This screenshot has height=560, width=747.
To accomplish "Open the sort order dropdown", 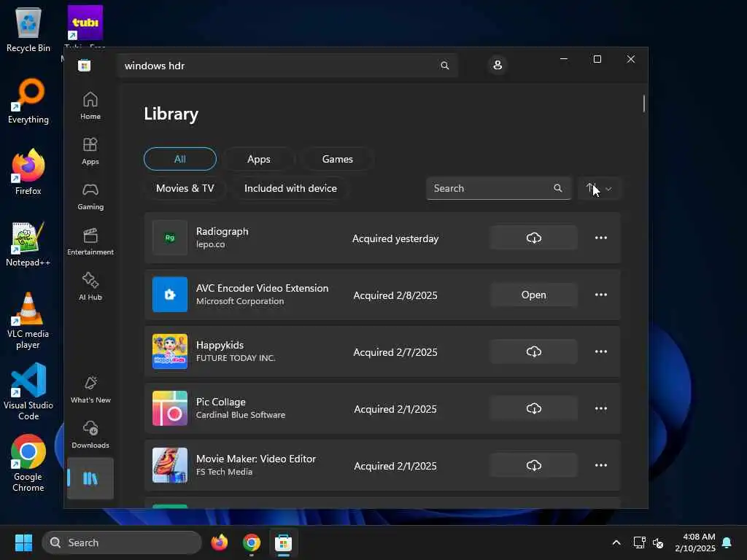I will click(x=599, y=189).
